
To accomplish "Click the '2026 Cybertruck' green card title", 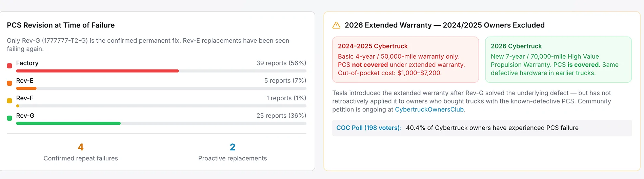I will (x=516, y=46).
